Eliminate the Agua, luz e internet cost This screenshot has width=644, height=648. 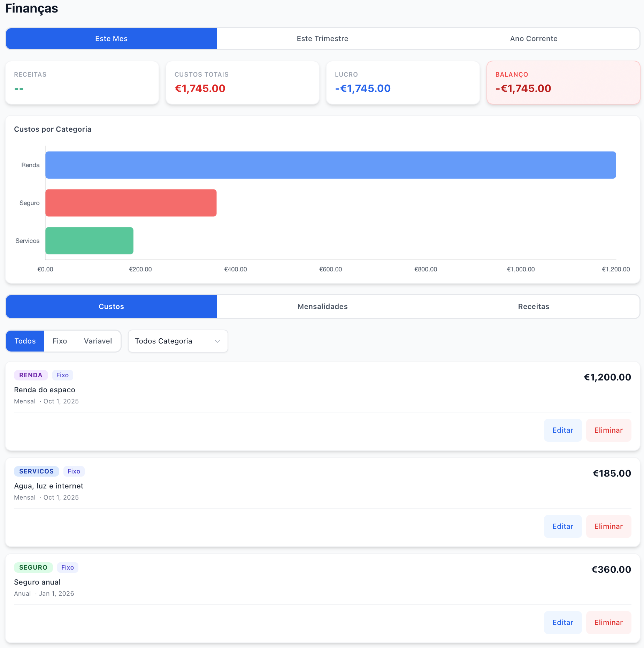(x=608, y=526)
